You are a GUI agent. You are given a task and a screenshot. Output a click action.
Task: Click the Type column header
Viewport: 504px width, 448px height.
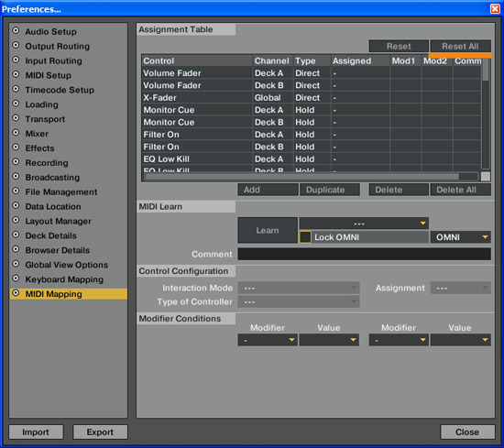(x=312, y=60)
